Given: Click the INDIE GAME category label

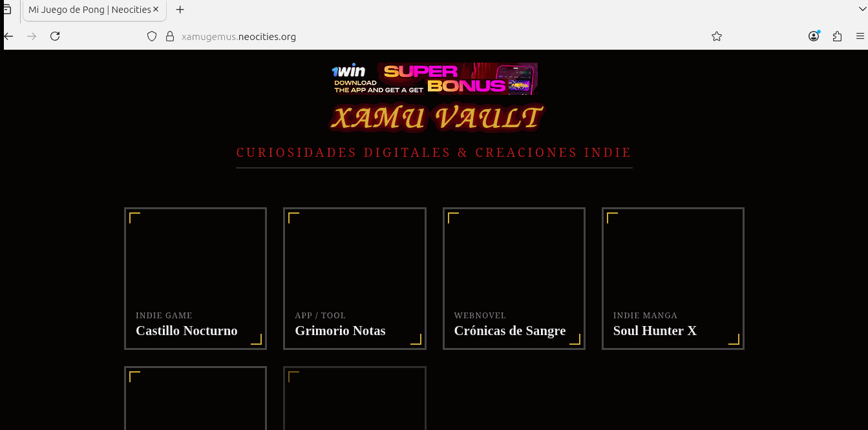Looking at the screenshot, I should pos(164,316).
